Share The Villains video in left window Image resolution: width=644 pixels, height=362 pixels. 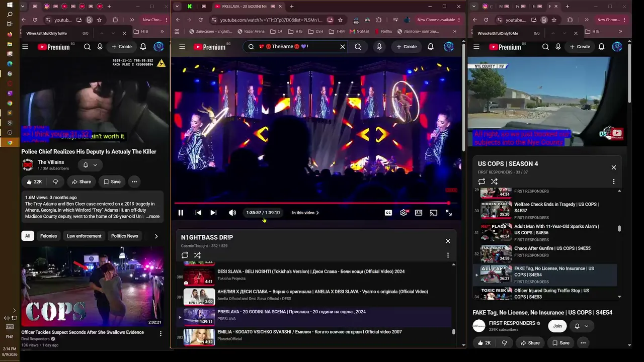pyautogui.click(x=81, y=182)
